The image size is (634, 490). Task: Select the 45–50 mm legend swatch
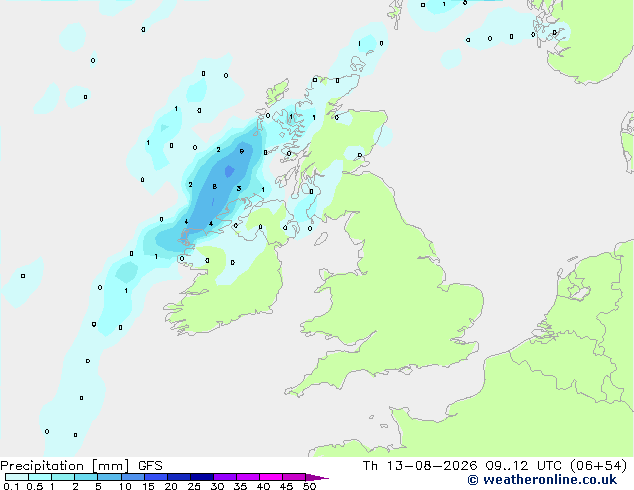294,477
